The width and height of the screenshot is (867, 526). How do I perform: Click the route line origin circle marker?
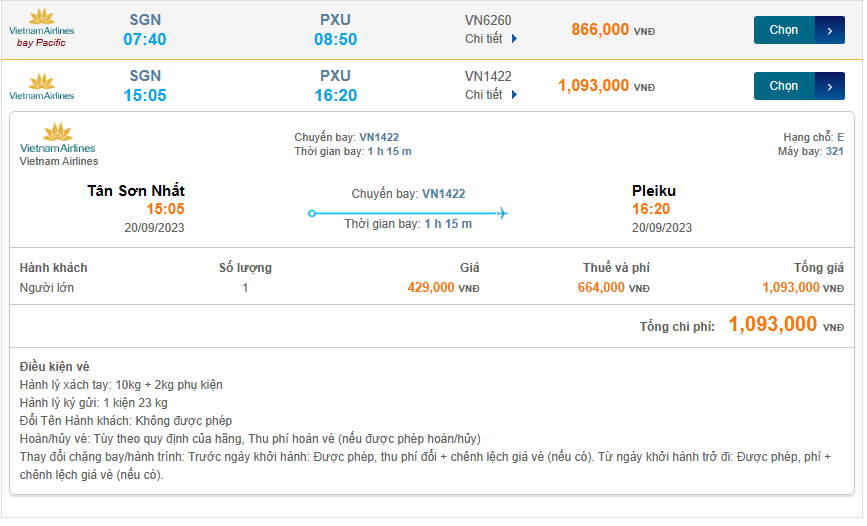pos(312,213)
